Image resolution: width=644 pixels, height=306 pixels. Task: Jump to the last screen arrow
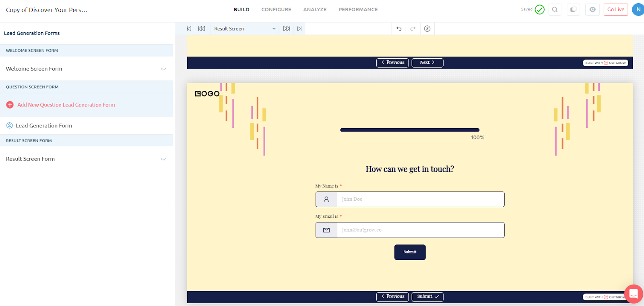[299, 29]
